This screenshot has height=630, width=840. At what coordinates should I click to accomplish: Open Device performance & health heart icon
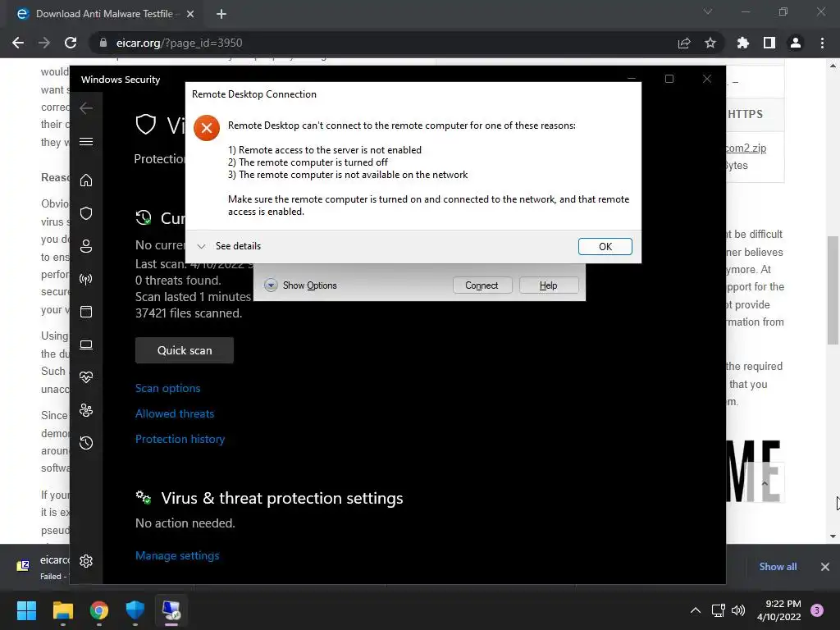click(86, 377)
